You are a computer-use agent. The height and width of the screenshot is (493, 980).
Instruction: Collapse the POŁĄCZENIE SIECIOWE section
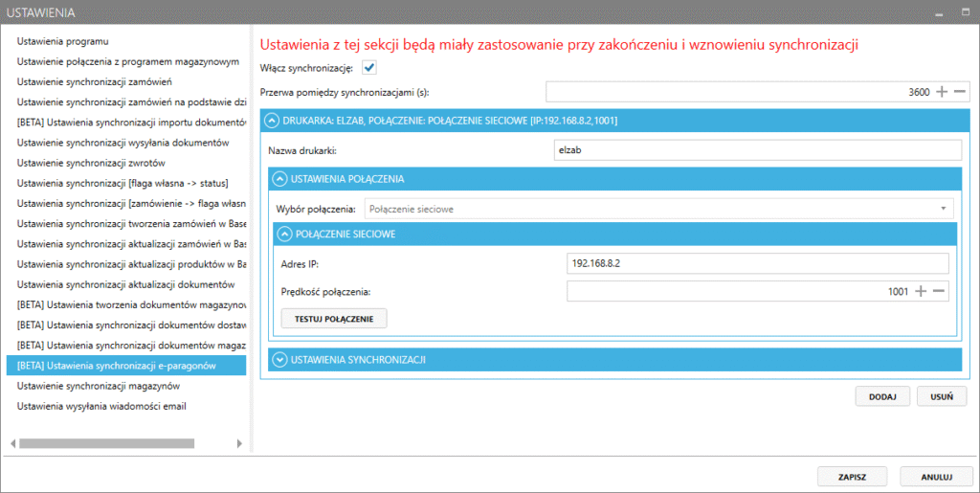click(x=284, y=234)
